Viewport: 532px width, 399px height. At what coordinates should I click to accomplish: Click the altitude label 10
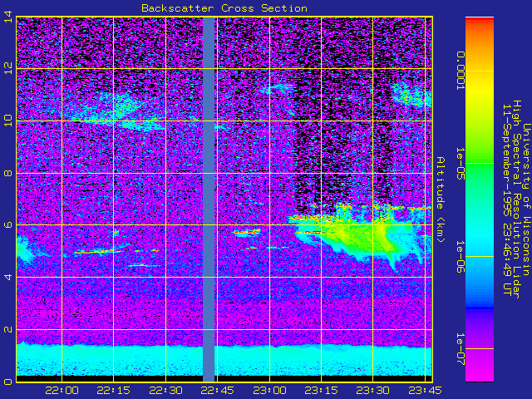[8, 121]
